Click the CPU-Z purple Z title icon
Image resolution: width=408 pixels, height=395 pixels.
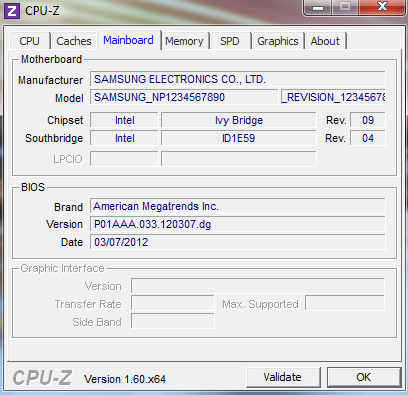pyautogui.click(x=12, y=11)
